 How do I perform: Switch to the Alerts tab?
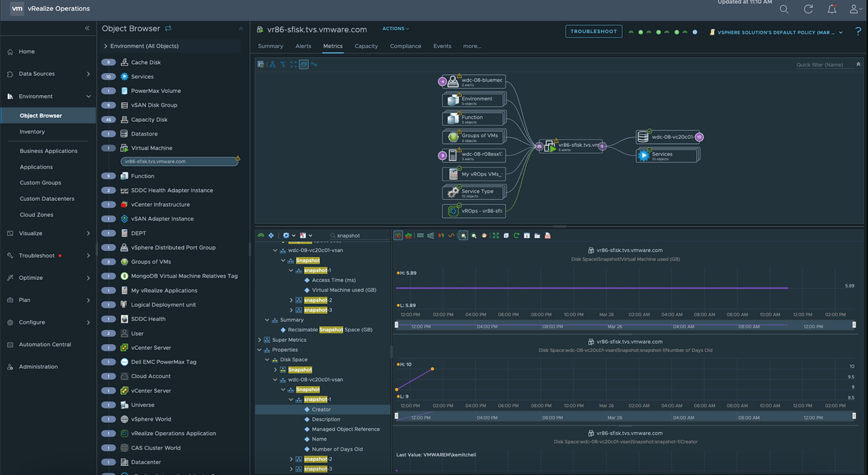coord(303,46)
